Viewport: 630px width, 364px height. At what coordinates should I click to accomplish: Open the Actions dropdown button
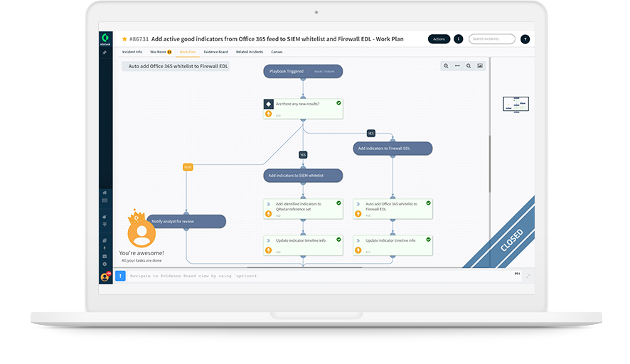coord(439,39)
